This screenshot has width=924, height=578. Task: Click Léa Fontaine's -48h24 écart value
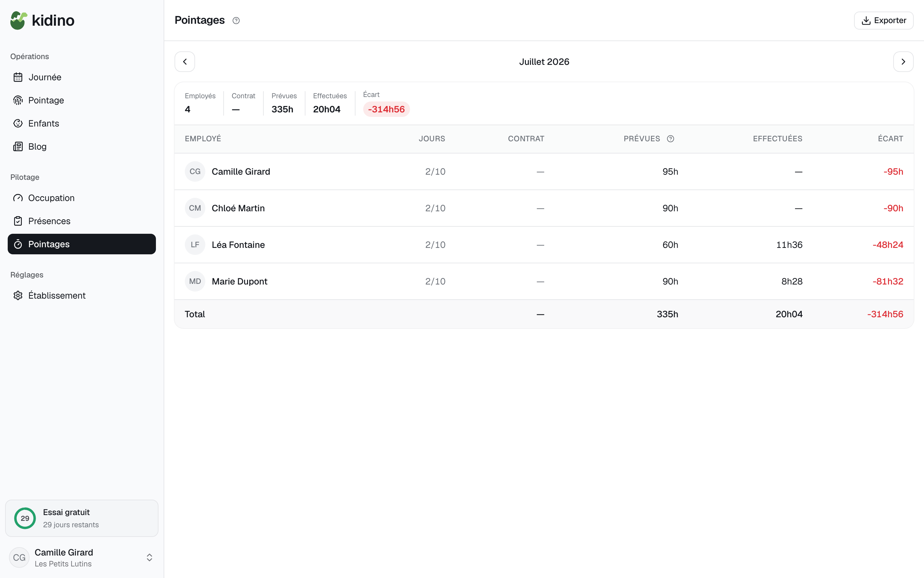click(x=888, y=245)
